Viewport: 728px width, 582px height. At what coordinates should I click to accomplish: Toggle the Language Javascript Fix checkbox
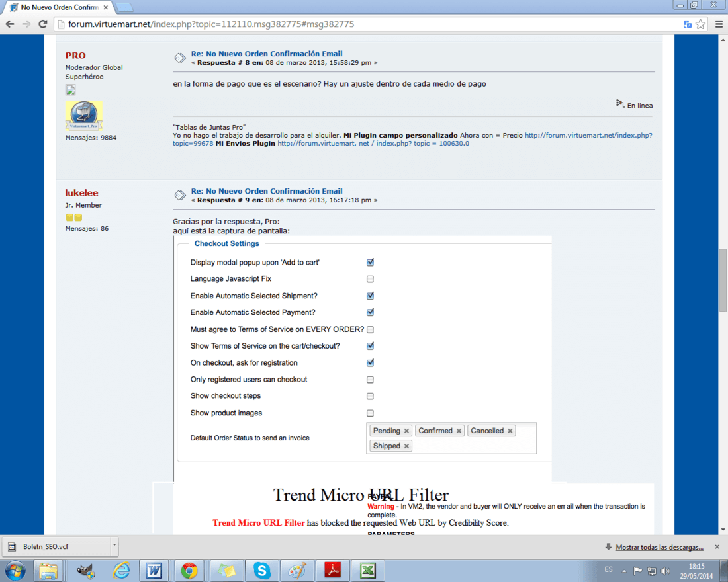pyautogui.click(x=370, y=279)
